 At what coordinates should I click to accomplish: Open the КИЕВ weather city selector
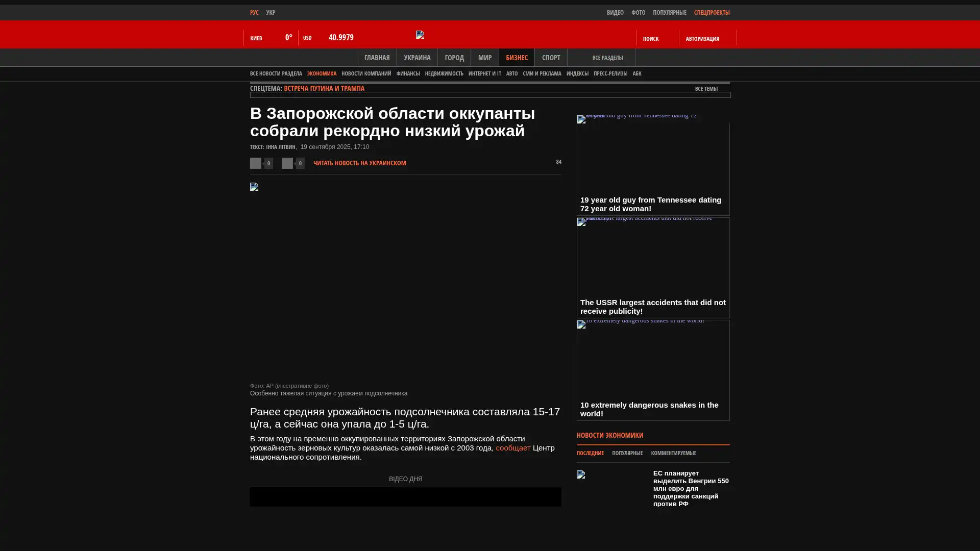(256, 38)
